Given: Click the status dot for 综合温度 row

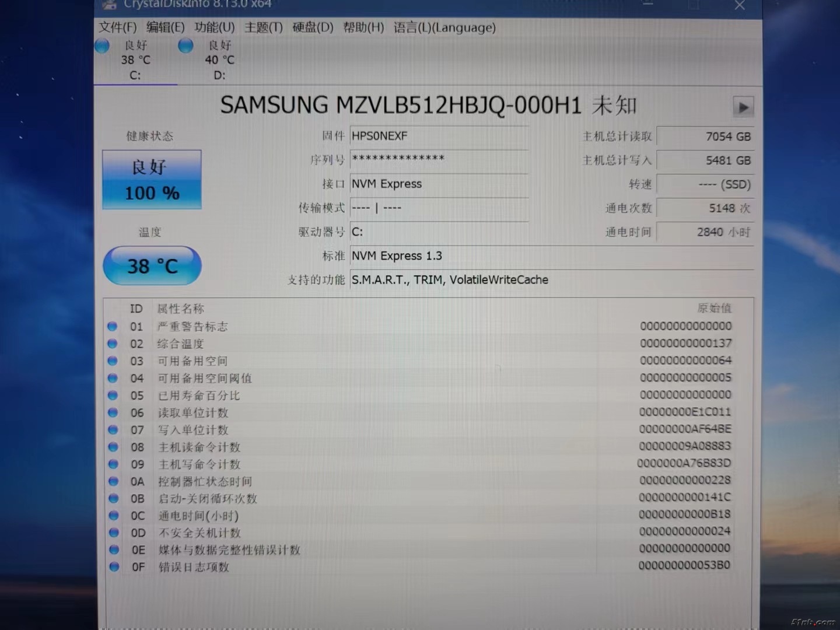Looking at the screenshot, I should [x=113, y=344].
